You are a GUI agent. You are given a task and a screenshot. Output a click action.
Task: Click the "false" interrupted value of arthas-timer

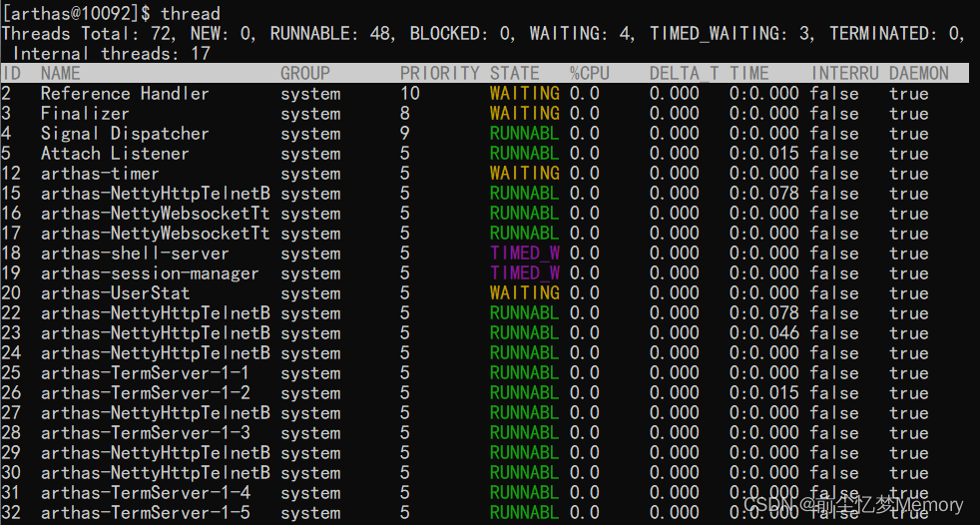pos(834,173)
